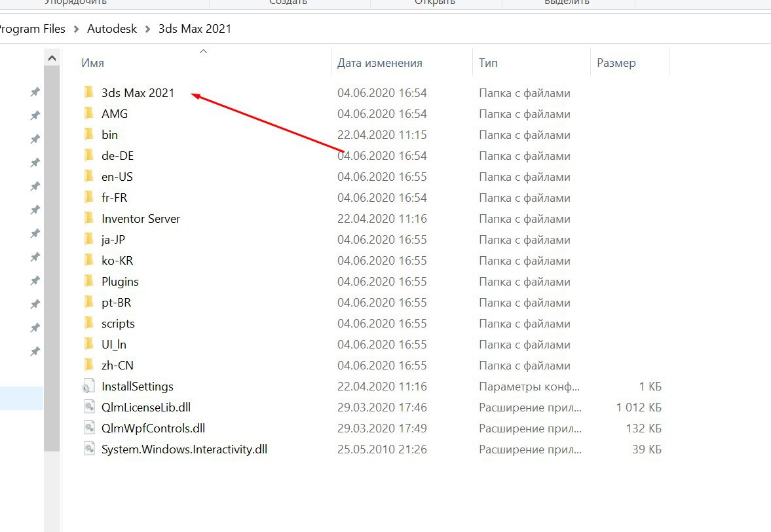Click the Параметры конф... type cell
Viewport: 771px width, 532px height.
(x=529, y=387)
